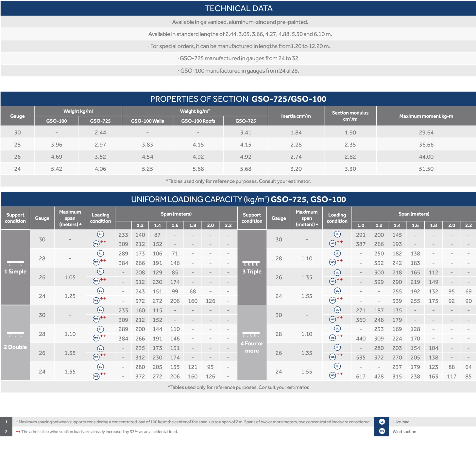The image size is (476, 452).
Task: Click the Four or more support diagram icon
Action: coord(251,334)
